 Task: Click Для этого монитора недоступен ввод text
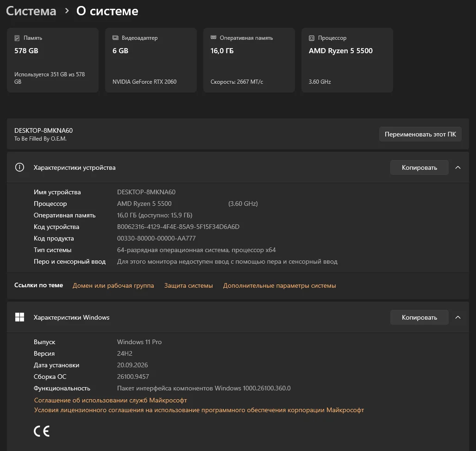click(x=227, y=261)
